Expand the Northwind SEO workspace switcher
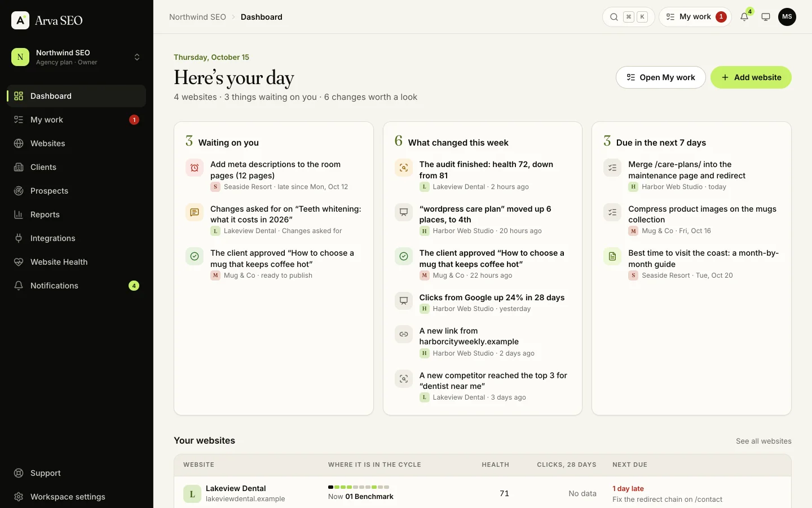This screenshot has width=812, height=508. 77,57
